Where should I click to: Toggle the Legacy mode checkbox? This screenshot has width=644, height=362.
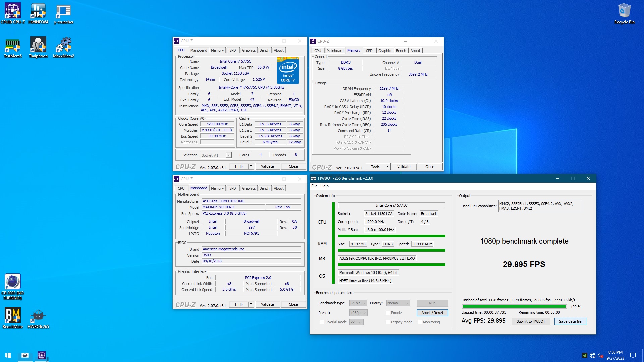click(388, 322)
